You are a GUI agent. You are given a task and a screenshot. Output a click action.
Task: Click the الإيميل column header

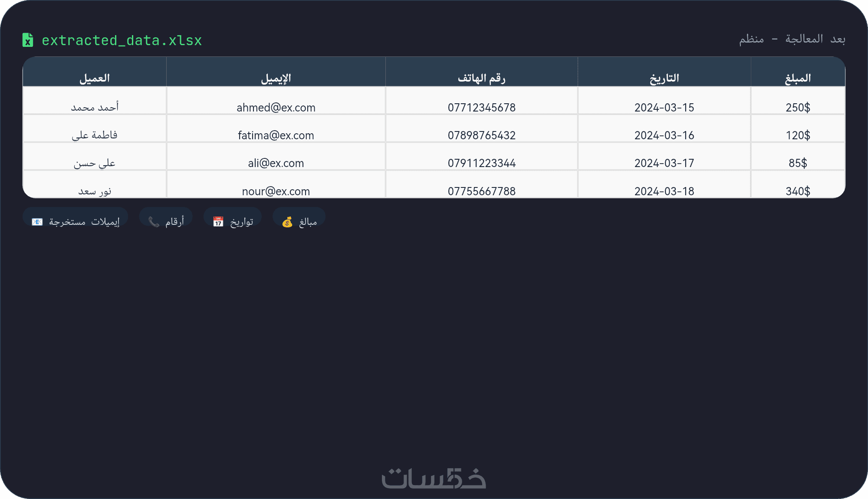click(276, 78)
